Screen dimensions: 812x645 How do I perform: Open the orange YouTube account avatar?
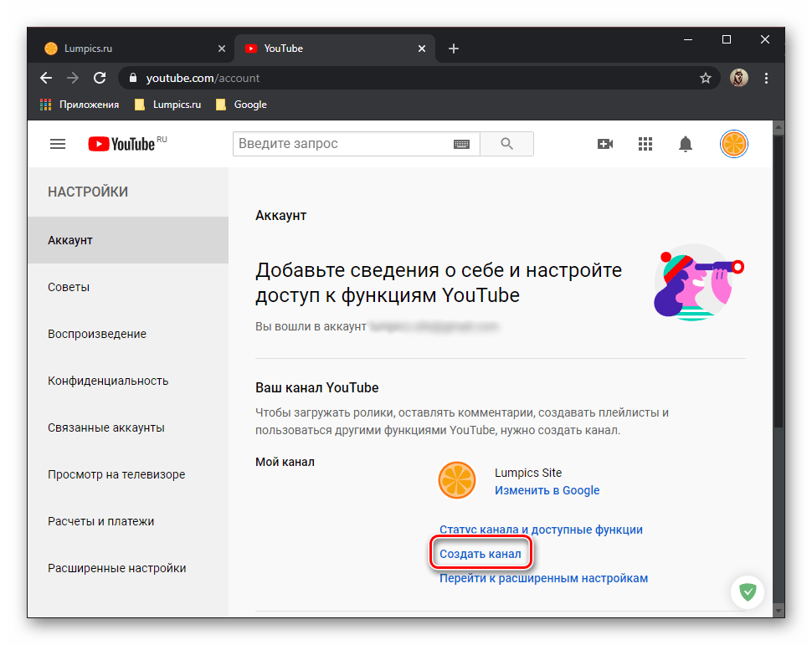[x=734, y=144]
